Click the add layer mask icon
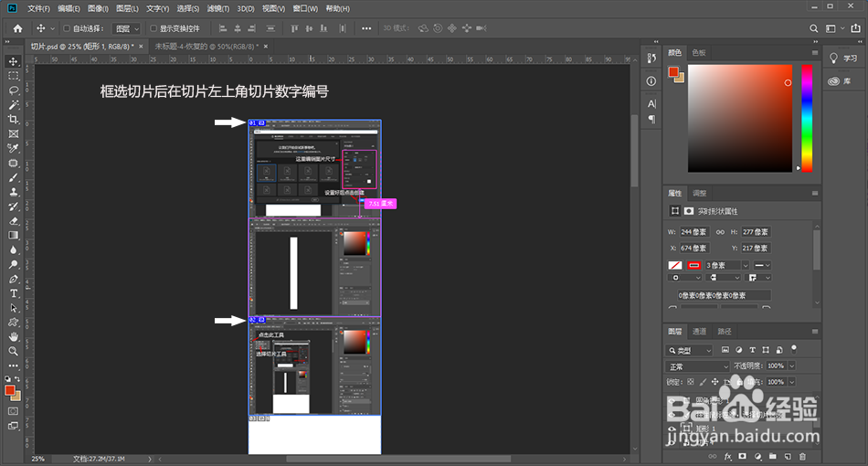This screenshot has height=466, width=868. 742,457
